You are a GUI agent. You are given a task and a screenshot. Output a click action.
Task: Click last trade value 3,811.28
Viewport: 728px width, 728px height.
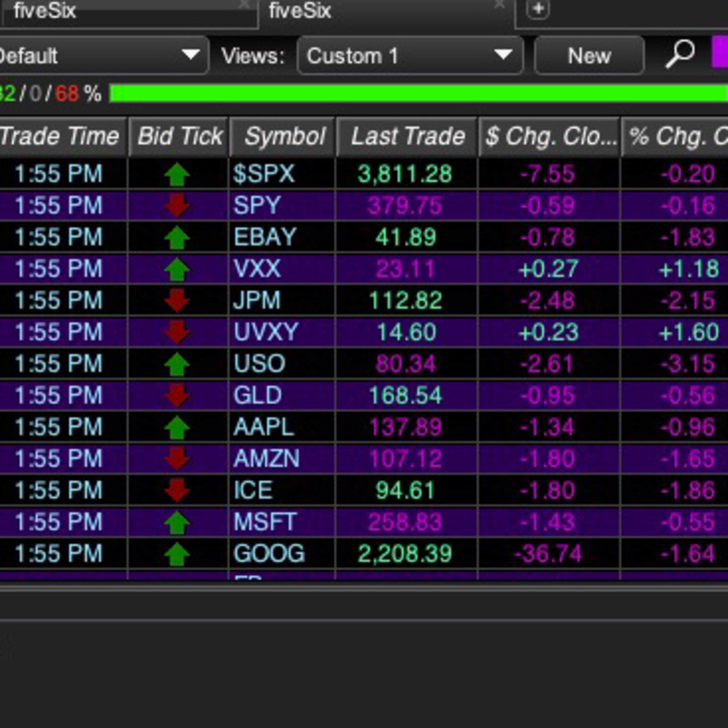pos(405,174)
